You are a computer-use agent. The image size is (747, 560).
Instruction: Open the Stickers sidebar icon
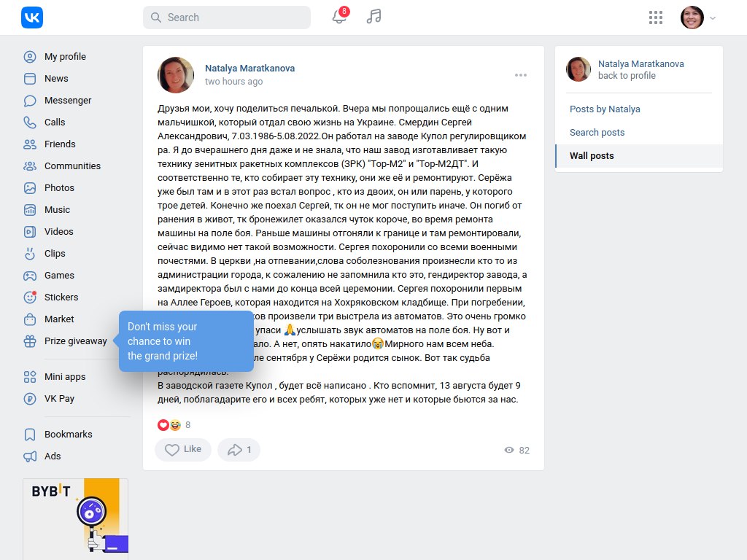pyautogui.click(x=29, y=297)
